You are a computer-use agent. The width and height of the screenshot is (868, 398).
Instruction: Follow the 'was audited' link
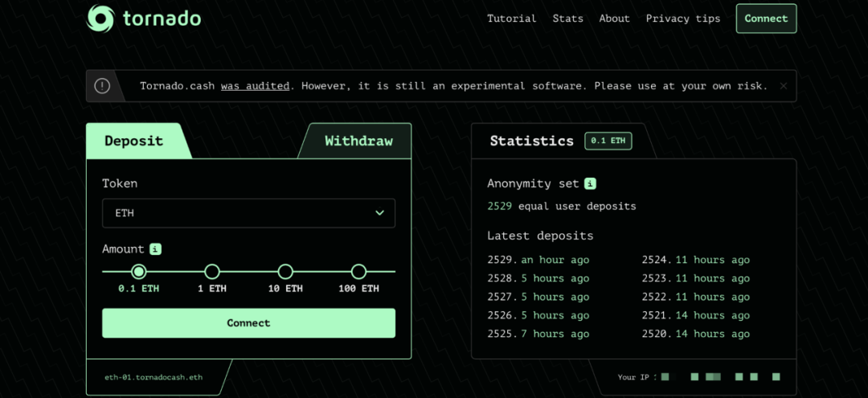[255, 86]
